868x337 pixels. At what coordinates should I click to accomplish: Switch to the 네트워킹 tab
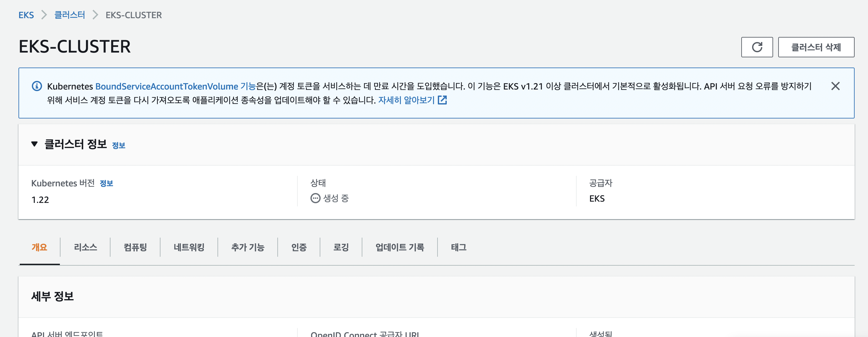tap(189, 247)
